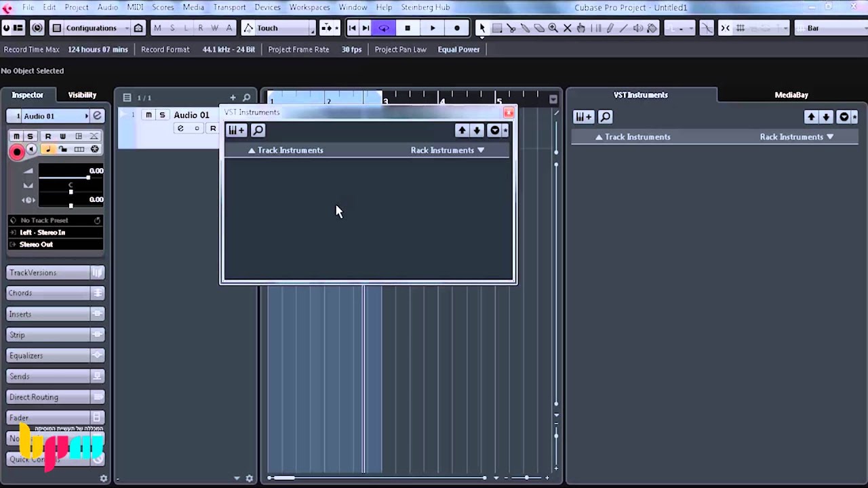This screenshot has width=868, height=488.
Task: Click Find Instruments magnifier in right VST panel
Action: tap(605, 117)
